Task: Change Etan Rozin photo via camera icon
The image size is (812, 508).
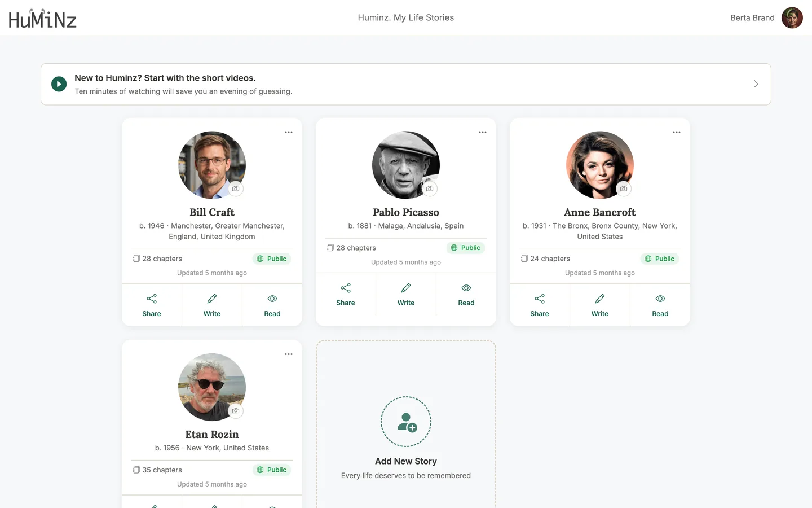Action: click(x=236, y=411)
